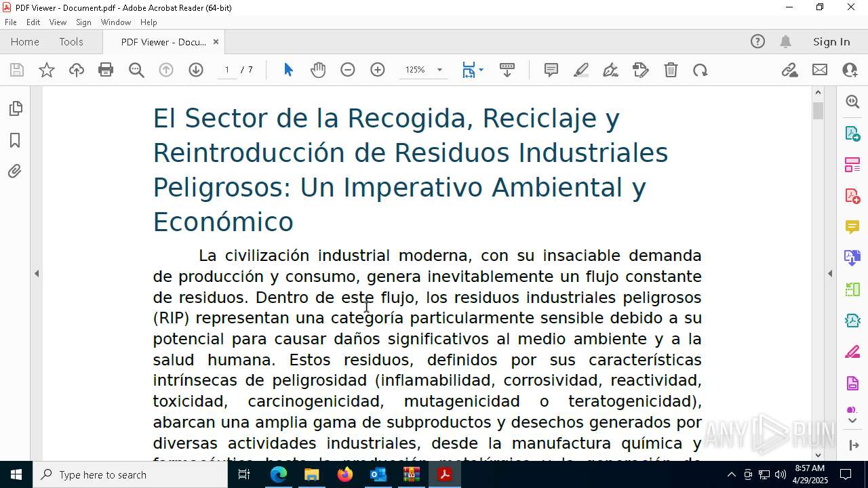
Task: Go to previous page arrow
Action: click(x=166, y=70)
